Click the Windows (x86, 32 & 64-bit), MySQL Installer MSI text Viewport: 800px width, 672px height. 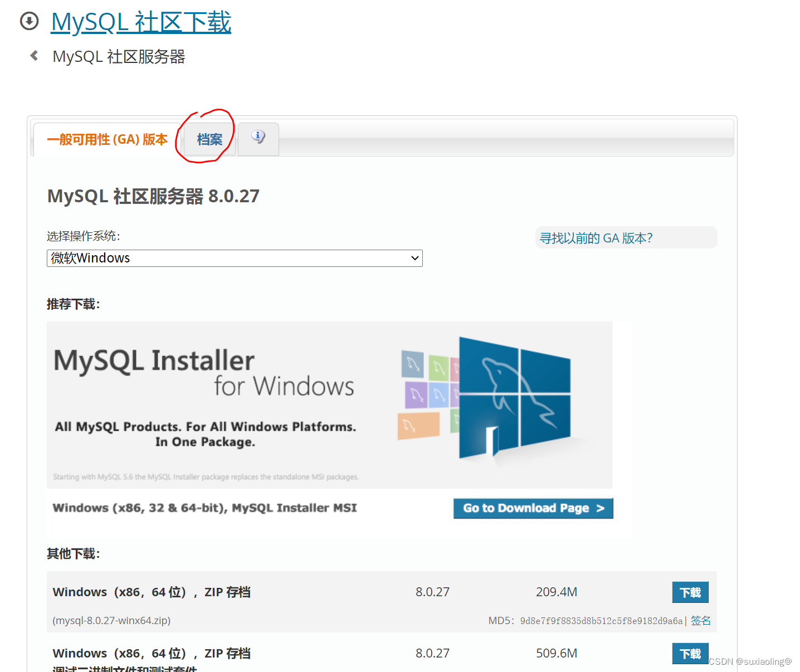click(x=204, y=508)
